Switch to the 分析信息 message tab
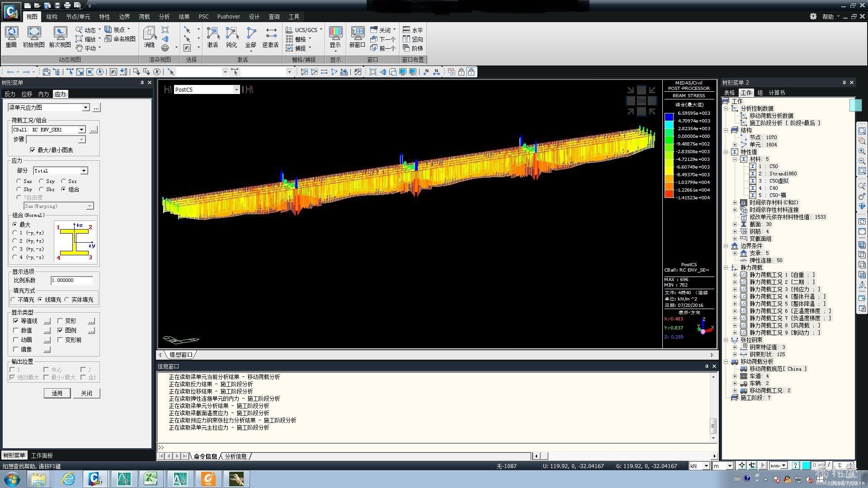868x488 pixels. tap(236, 456)
